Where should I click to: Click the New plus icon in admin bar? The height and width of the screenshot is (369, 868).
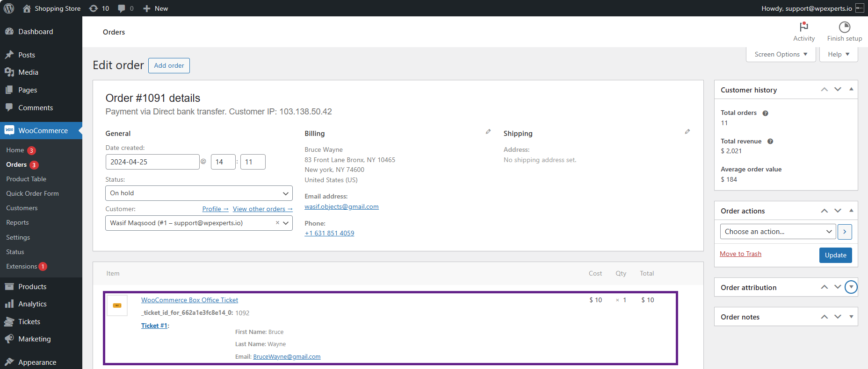pos(146,8)
